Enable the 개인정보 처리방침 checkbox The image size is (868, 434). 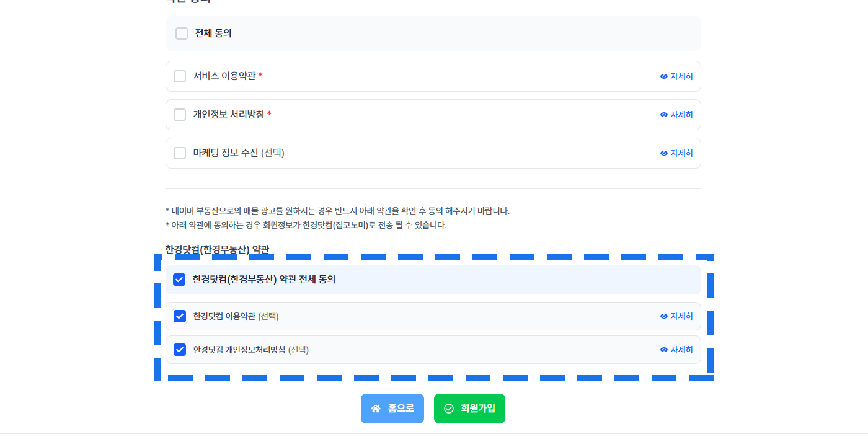pyautogui.click(x=180, y=115)
